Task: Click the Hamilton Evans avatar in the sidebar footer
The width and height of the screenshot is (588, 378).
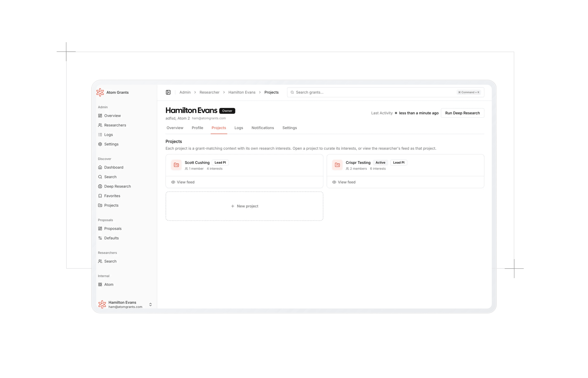Action: pyautogui.click(x=102, y=304)
